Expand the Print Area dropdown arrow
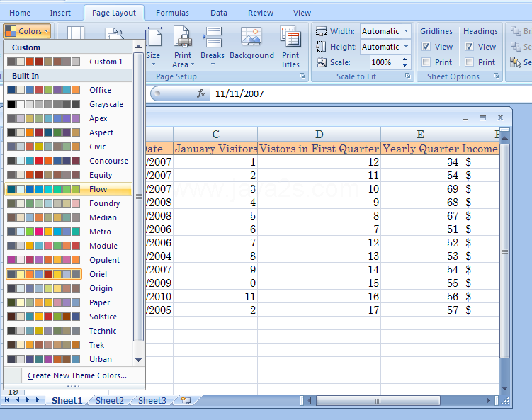This screenshot has height=420, width=532. click(193, 64)
